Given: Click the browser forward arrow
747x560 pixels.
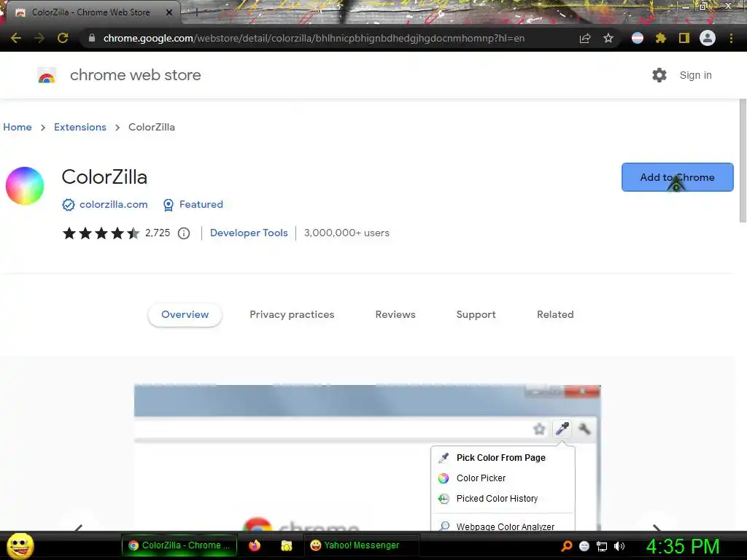Looking at the screenshot, I should click(x=39, y=38).
